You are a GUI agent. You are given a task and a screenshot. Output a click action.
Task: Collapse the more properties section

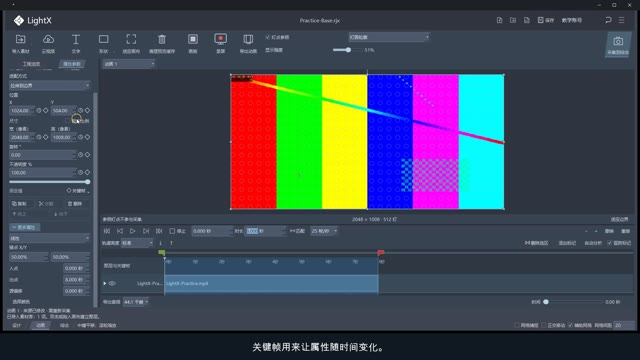[x=24, y=227]
